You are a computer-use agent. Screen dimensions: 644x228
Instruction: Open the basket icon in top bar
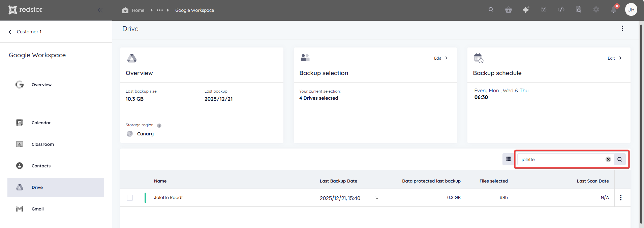tap(508, 10)
